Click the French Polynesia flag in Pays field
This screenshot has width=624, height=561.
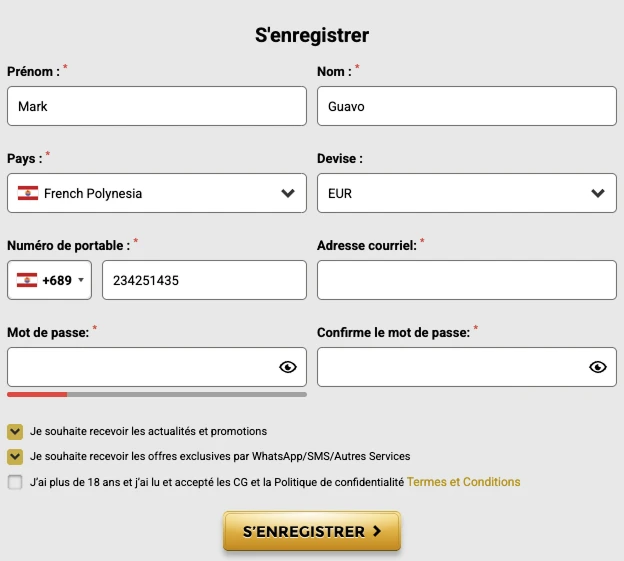pos(28,193)
